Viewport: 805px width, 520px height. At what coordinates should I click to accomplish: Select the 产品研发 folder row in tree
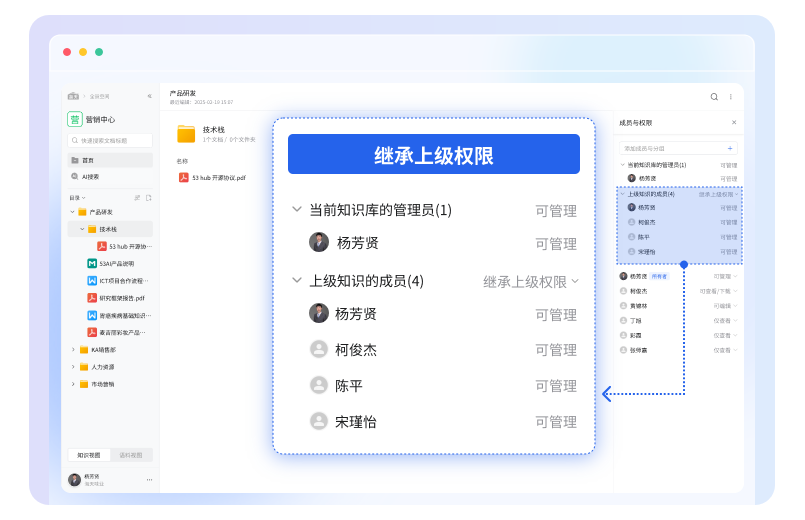[110, 211]
